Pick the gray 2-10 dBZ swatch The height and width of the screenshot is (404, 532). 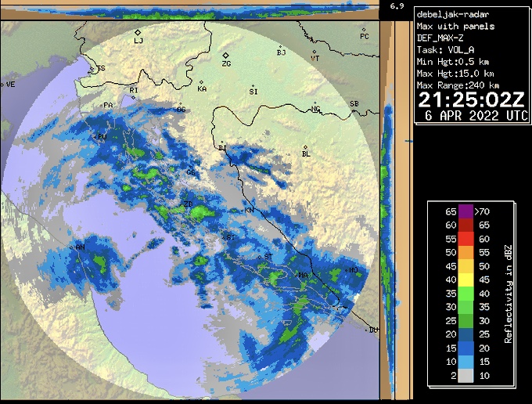[x=465, y=376]
